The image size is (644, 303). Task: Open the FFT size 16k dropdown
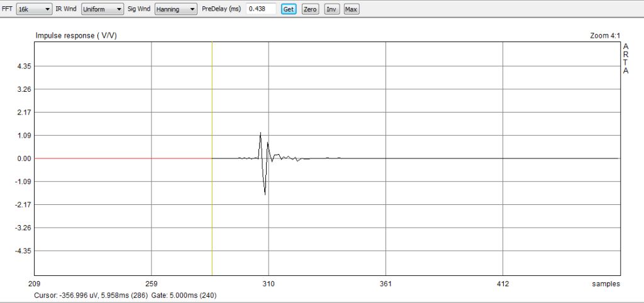(34, 9)
